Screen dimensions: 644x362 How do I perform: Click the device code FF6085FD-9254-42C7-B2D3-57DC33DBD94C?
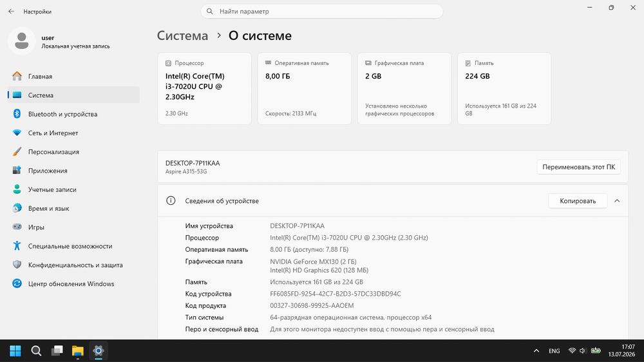pos(335,294)
